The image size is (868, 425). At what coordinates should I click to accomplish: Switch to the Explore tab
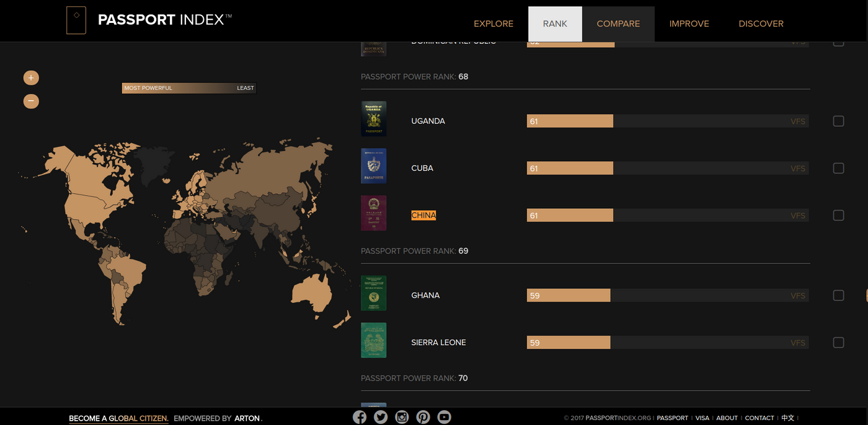click(494, 24)
